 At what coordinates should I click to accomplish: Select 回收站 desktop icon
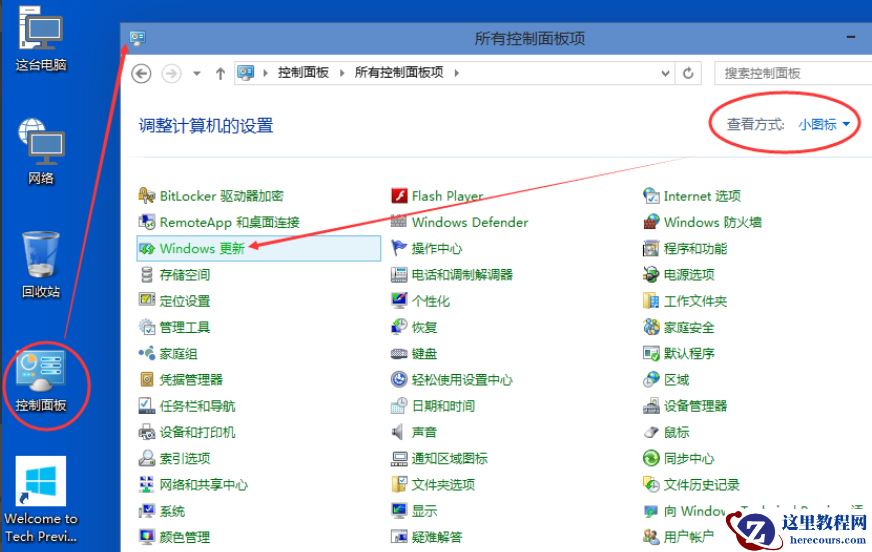pyautogui.click(x=41, y=265)
